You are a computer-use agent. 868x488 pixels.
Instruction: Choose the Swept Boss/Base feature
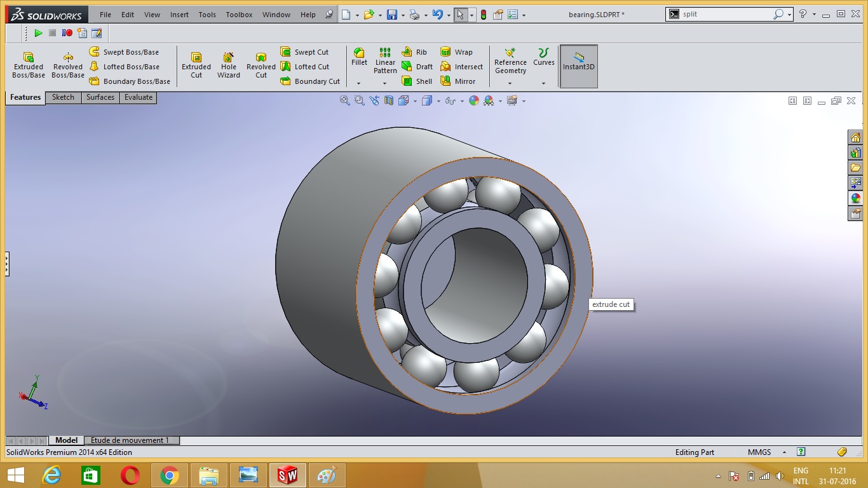(124, 52)
